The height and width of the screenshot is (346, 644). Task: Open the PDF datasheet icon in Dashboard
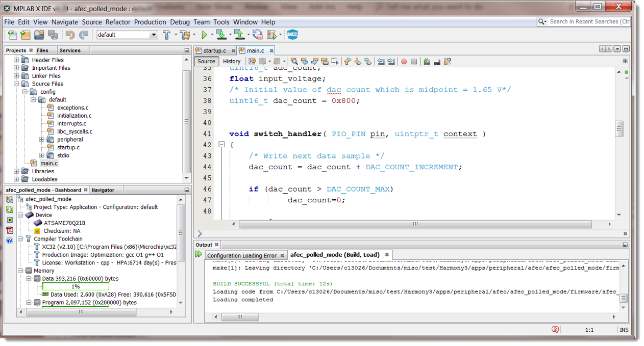(9, 230)
